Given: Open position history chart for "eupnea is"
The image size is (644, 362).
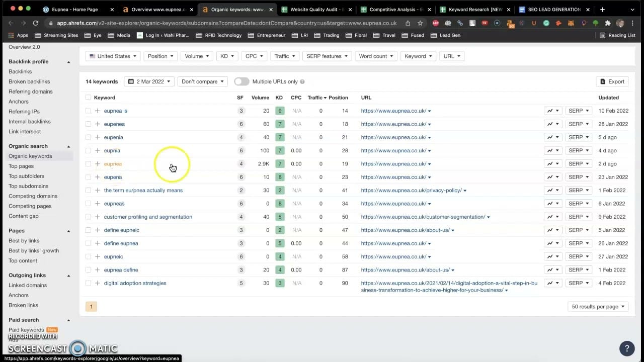Looking at the screenshot, I should pos(550,111).
